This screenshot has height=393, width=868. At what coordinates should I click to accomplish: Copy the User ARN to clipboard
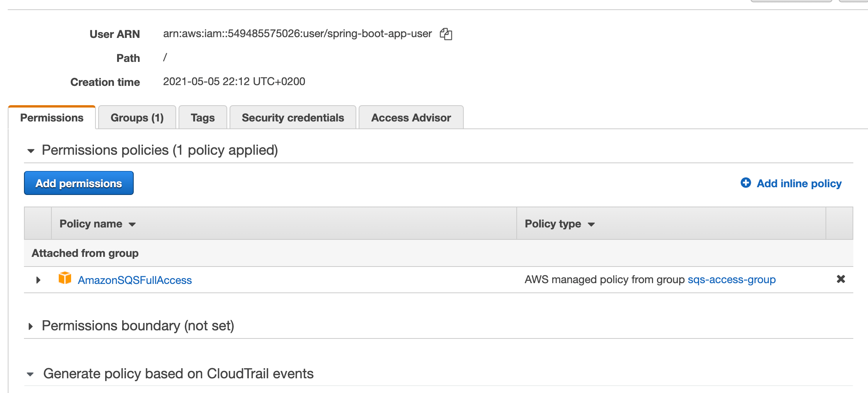[446, 34]
